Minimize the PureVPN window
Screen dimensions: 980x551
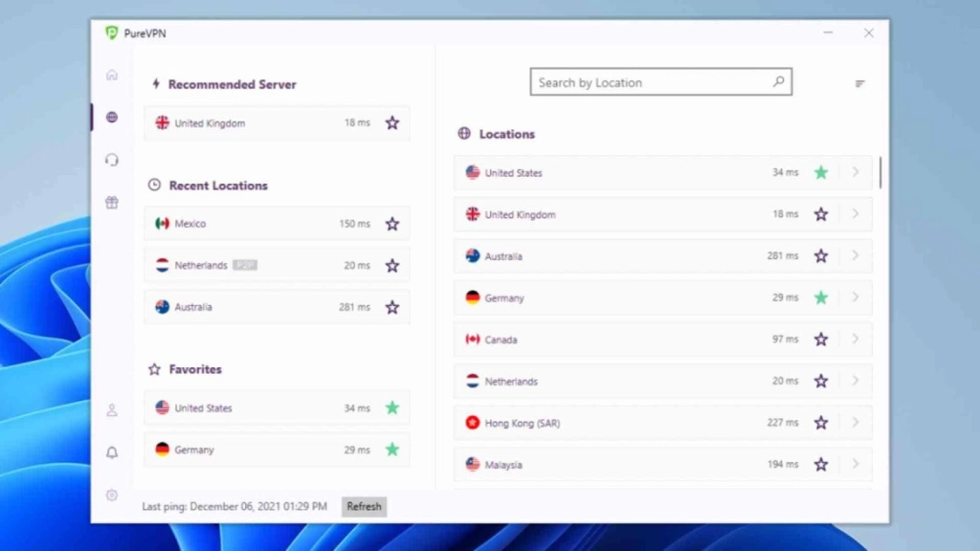828,33
